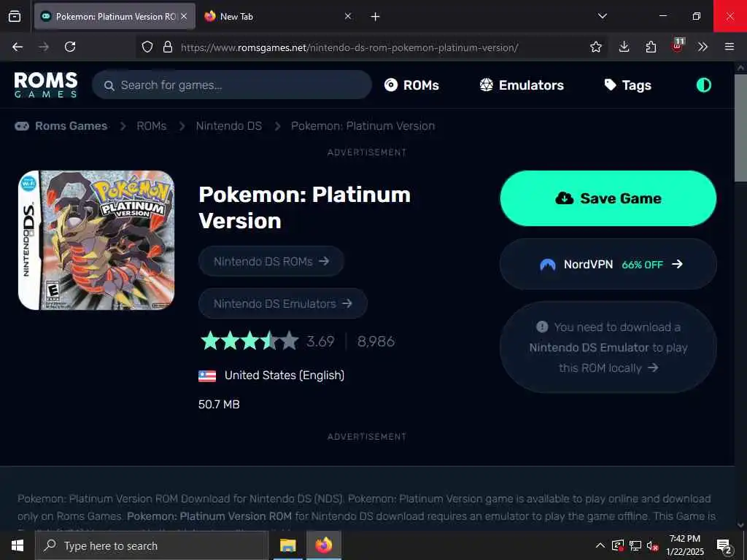
Task: Click the Pokemon Platinum box art
Action: pyautogui.click(x=96, y=240)
